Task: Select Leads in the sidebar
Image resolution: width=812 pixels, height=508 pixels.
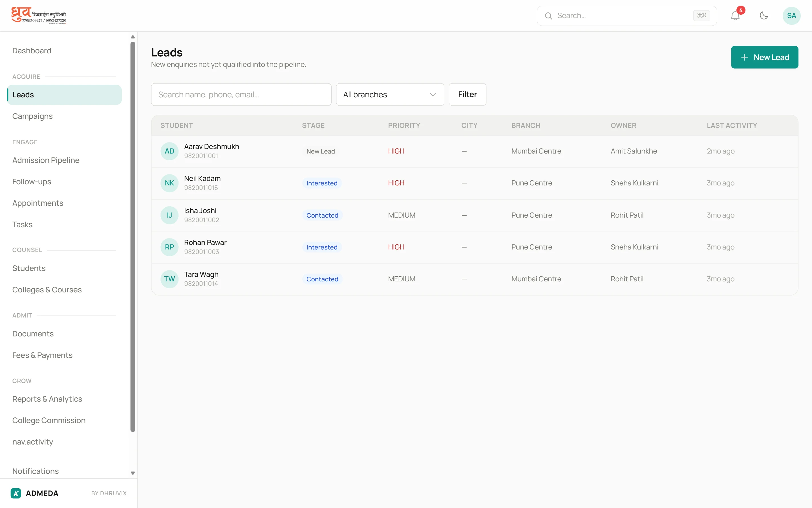Action: tap(64, 95)
